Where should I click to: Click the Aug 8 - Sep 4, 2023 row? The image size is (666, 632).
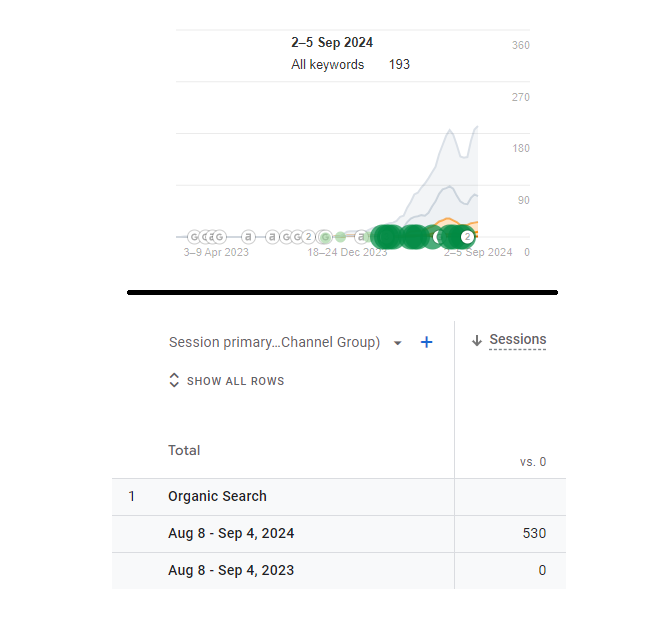(231, 570)
